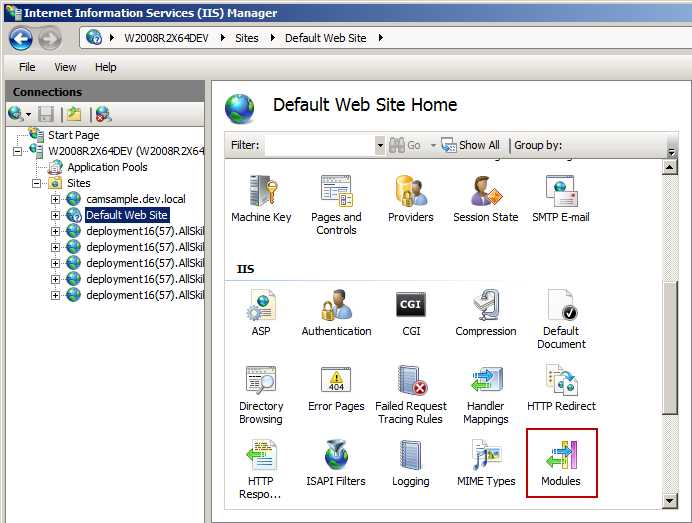The width and height of the screenshot is (692, 523).
Task: Select Application Pools tree item
Action: pyautogui.click(x=107, y=167)
